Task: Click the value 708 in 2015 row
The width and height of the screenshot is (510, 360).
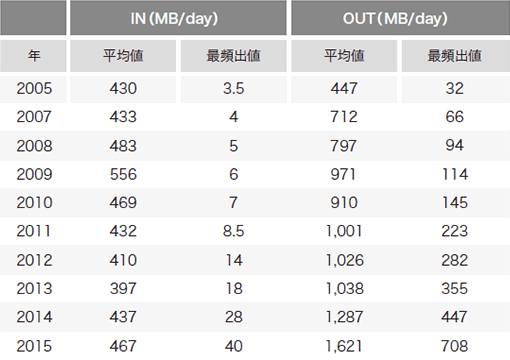Action: (455, 346)
